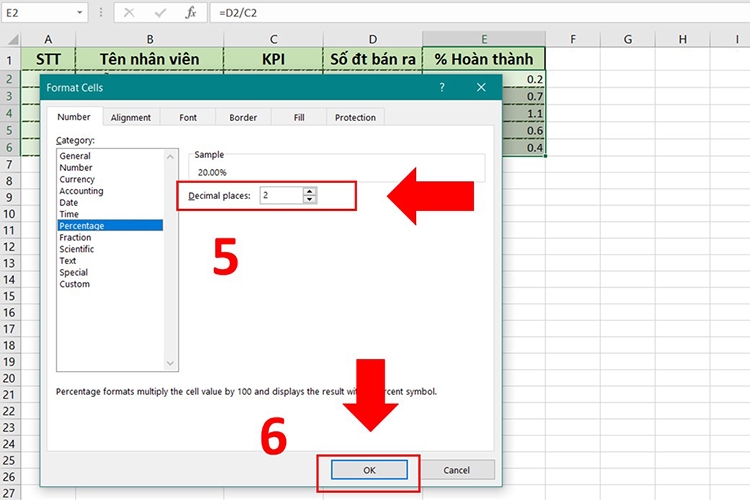Screen dimensions: 750x500
Task: Select row 15 header
Action: (10, 296)
